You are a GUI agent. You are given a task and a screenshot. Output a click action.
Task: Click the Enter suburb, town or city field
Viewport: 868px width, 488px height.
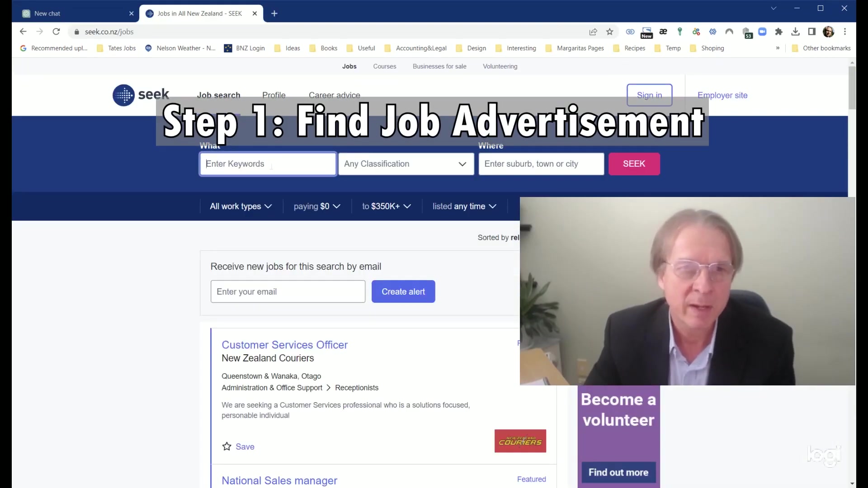point(541,164)
